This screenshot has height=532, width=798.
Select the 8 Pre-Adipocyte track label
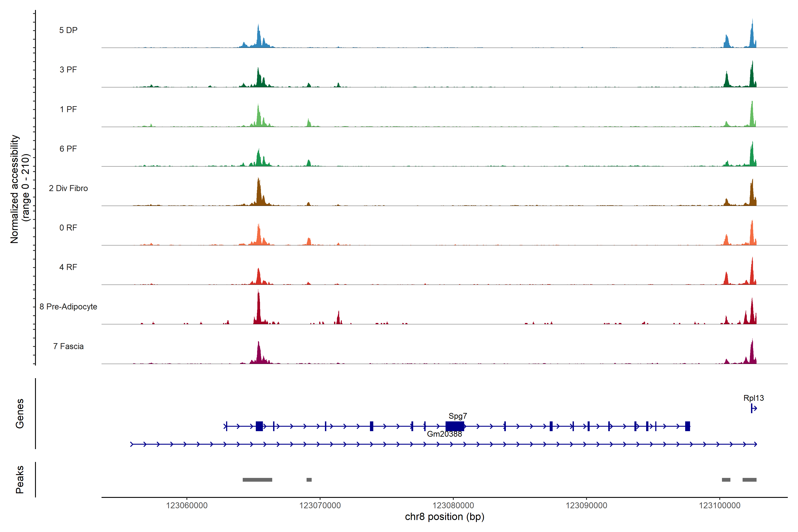68,306
